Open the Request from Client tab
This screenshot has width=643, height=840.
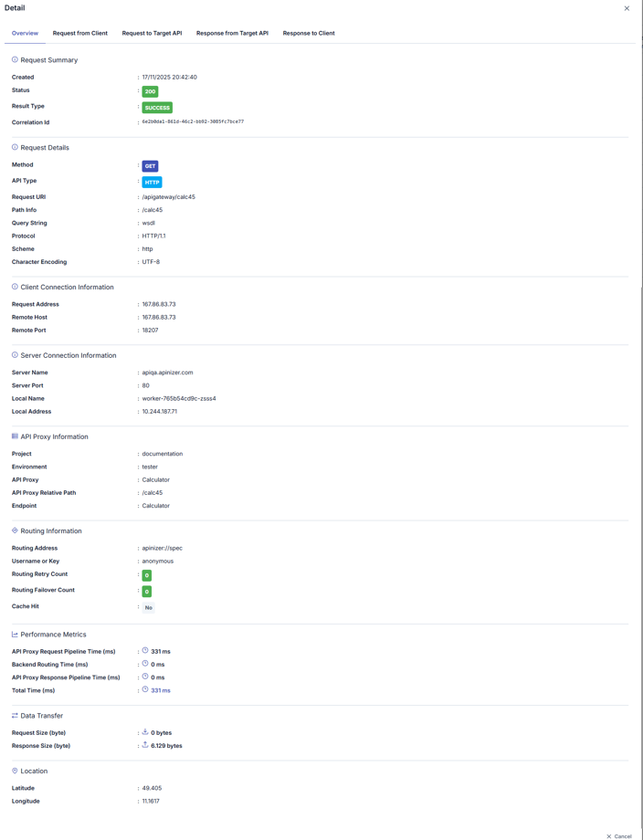tap(80, 33)
